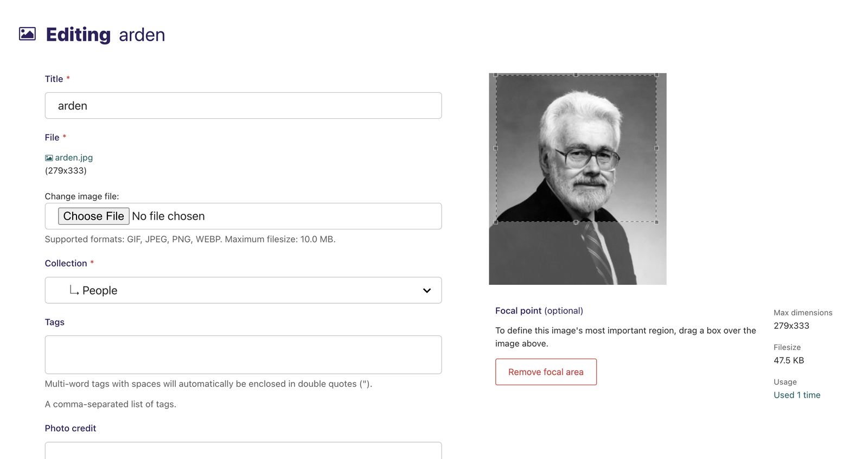This screenshot has height=459, width=868.
Task: Click the left-middle focal area handle
Action: [496, 148]
